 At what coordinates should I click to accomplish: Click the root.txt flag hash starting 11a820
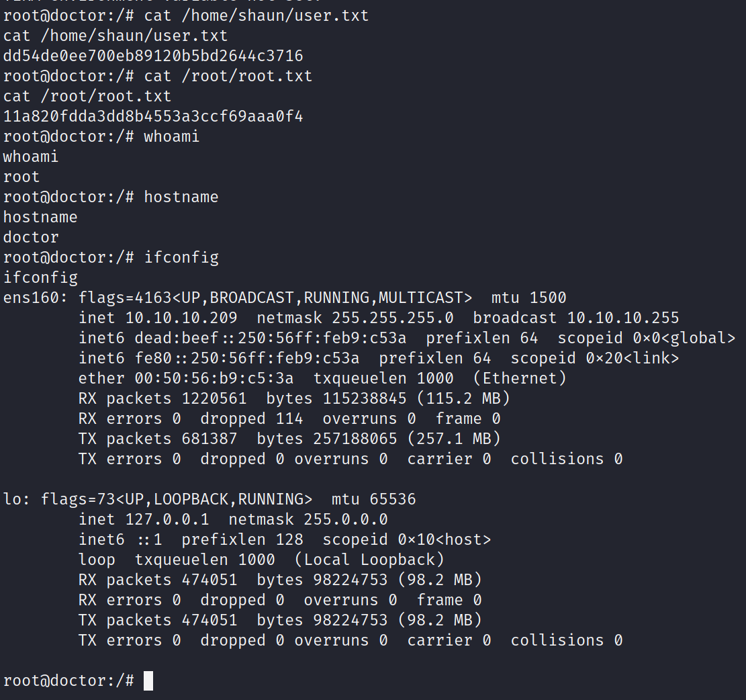pos(153,116)
